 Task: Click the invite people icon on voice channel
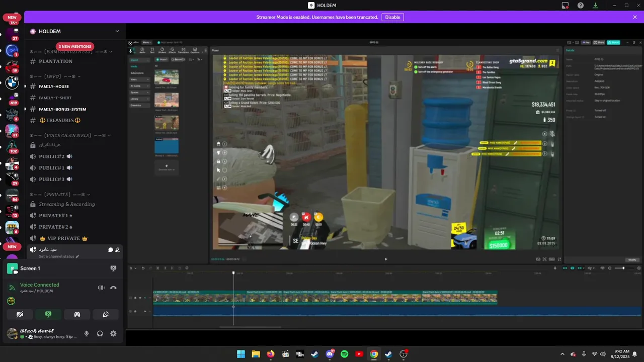click(117, 249)
